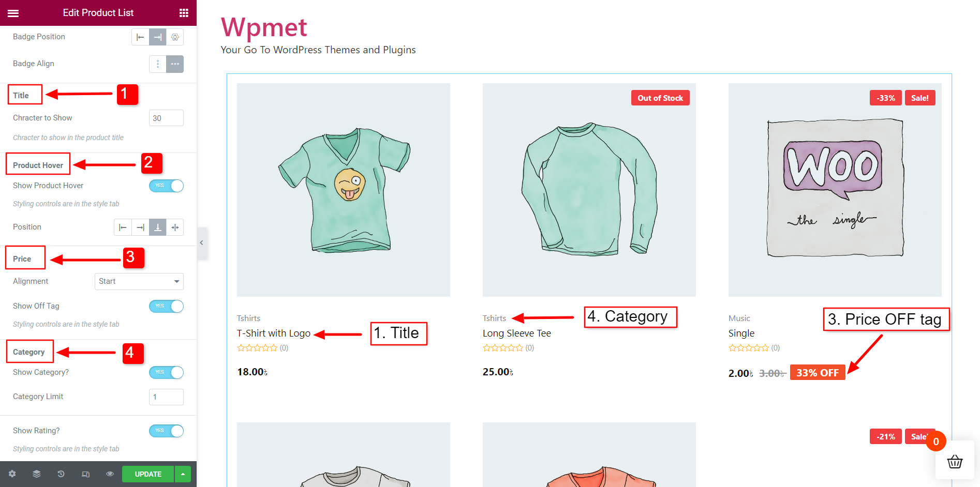
Task: Open the Navigator panel icon
Action: coord(36,474)
